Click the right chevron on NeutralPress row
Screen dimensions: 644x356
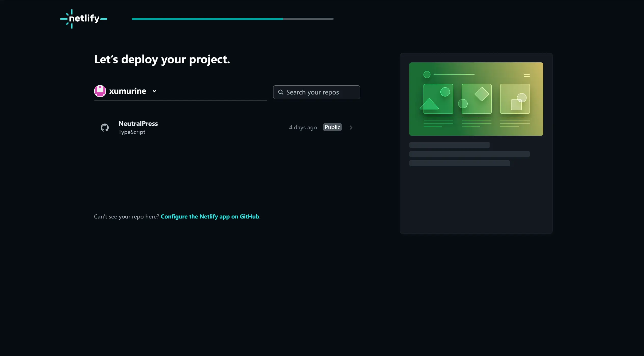pyautogui.click(x=351, y=128)
